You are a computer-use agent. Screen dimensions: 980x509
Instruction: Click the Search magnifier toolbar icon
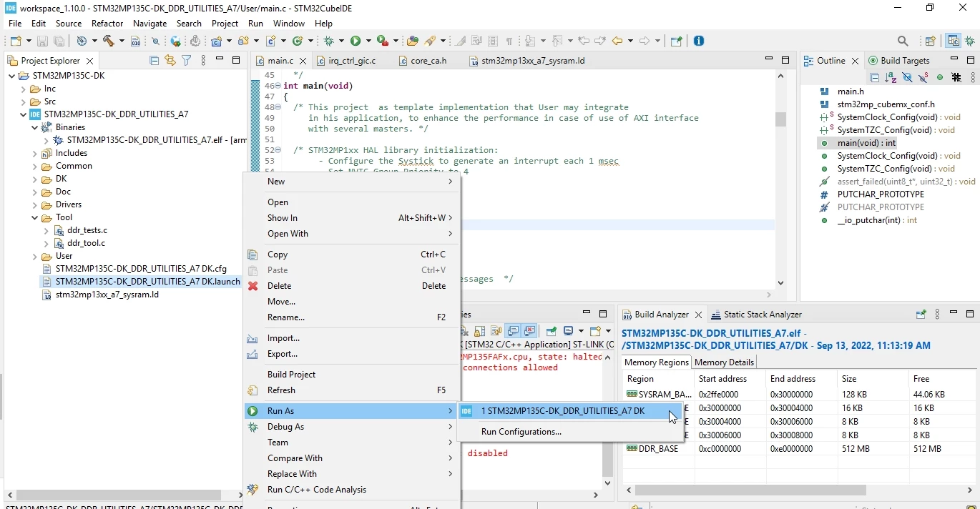point(903,41)
